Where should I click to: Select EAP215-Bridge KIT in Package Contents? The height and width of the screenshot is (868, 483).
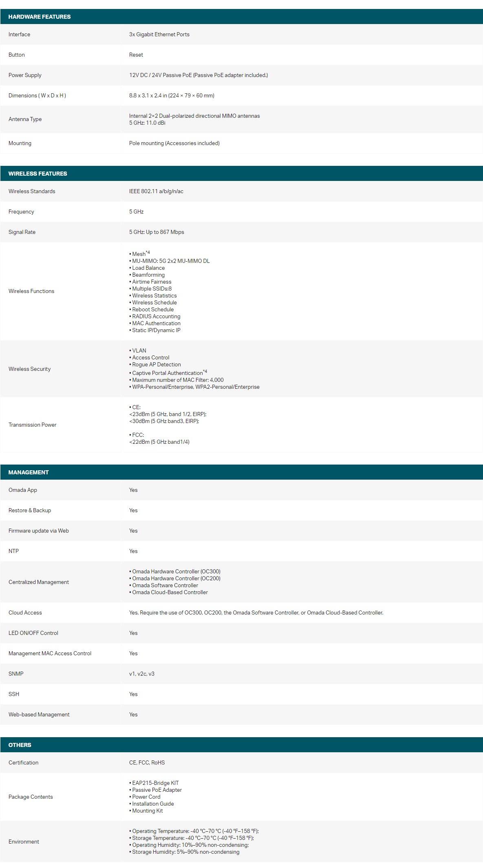pyautogui.click(x=154, y=783)
